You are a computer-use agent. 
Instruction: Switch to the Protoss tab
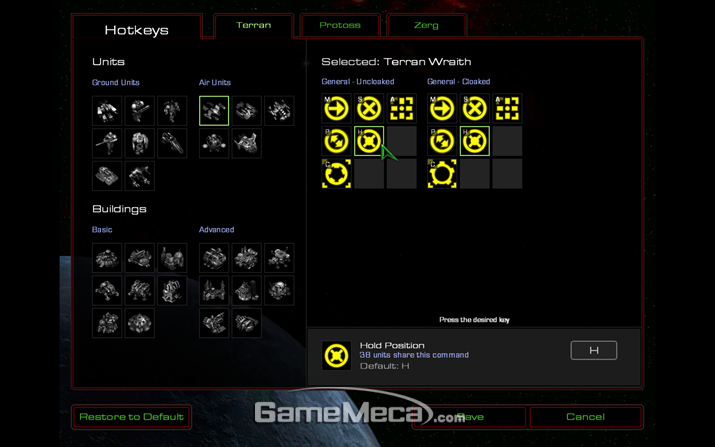coord(340,26)
